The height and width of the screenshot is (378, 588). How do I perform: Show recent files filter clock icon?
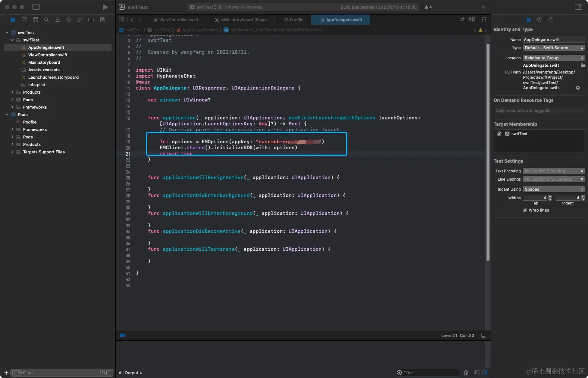pos(102,373)
